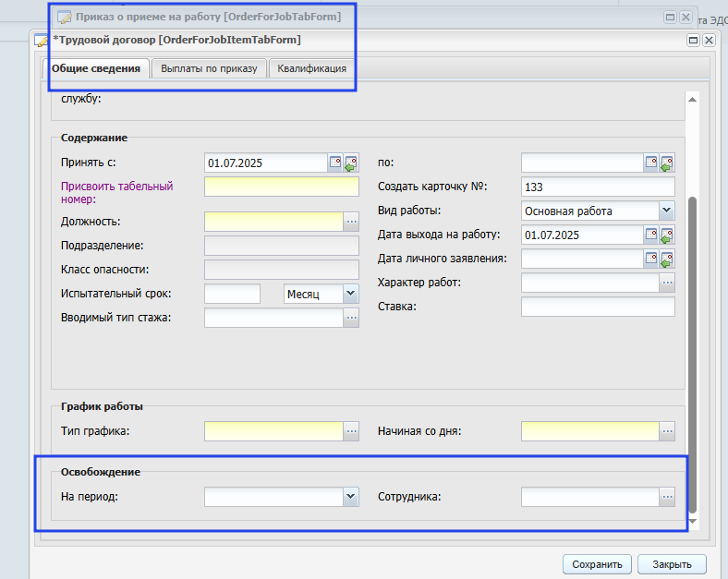This screenshot has width=728, height=579.
Task: Maximize the Трудовой договор window
Action: click(693, 41)
